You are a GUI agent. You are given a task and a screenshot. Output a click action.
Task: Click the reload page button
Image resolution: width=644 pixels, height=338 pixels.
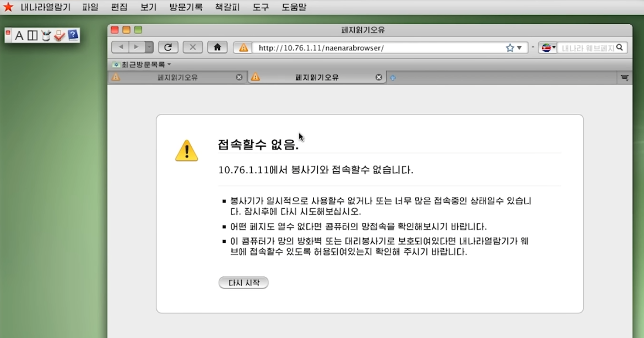pyautogui.click(x=168, y=47)
